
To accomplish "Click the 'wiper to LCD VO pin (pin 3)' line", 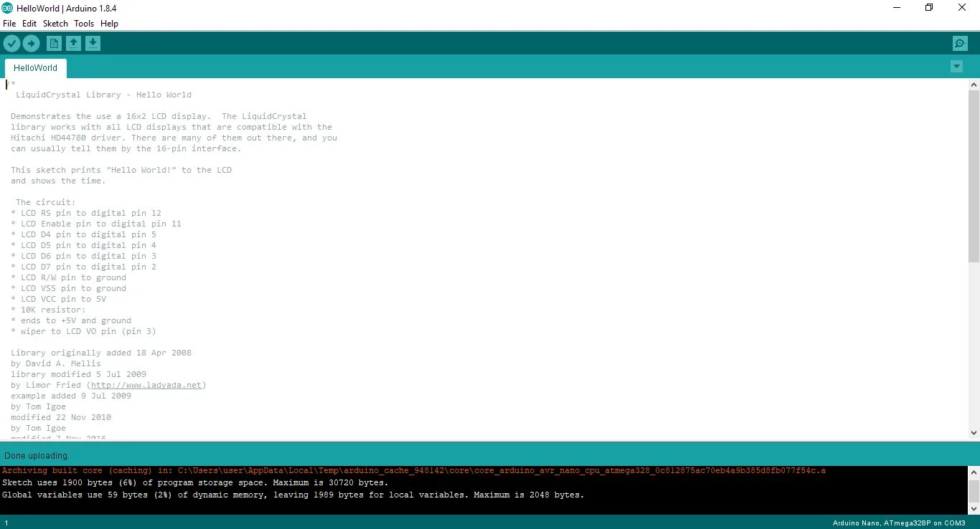I will pos(84,331).
